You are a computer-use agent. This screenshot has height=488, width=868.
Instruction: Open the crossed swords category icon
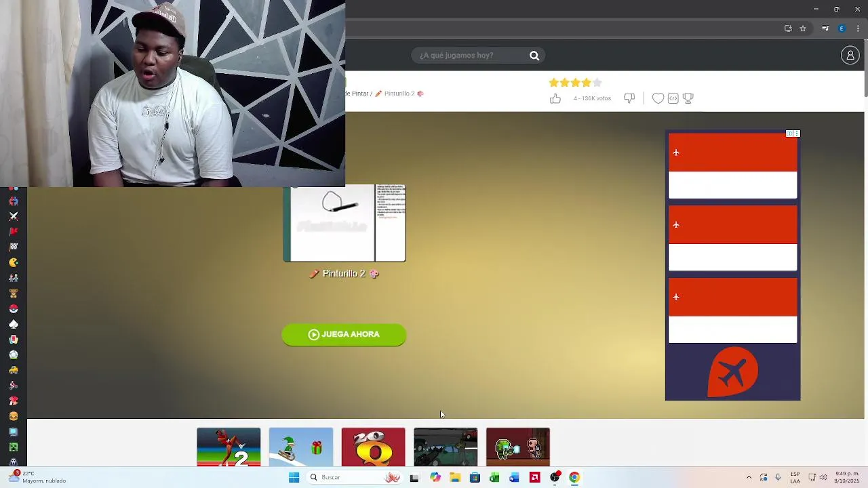[x=14, y=216]
